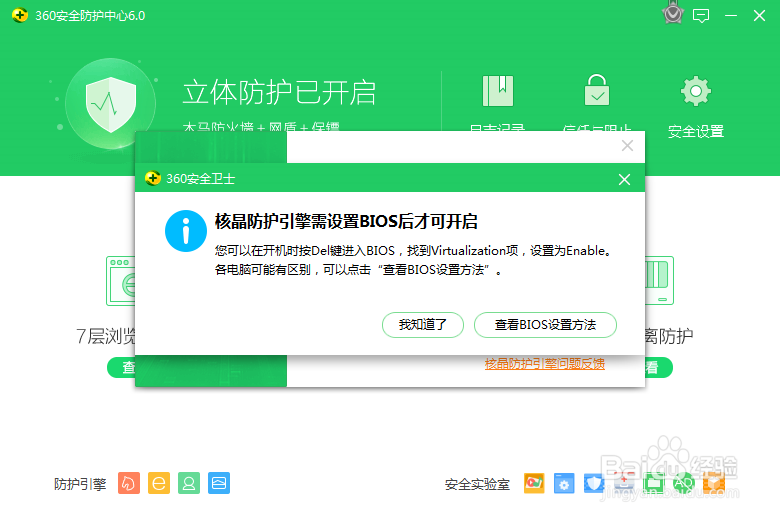The height and width of the screenshot is (519, 783).
Task: Close the 360安全卫士 dialog
Action: click(x=624, y=179)
